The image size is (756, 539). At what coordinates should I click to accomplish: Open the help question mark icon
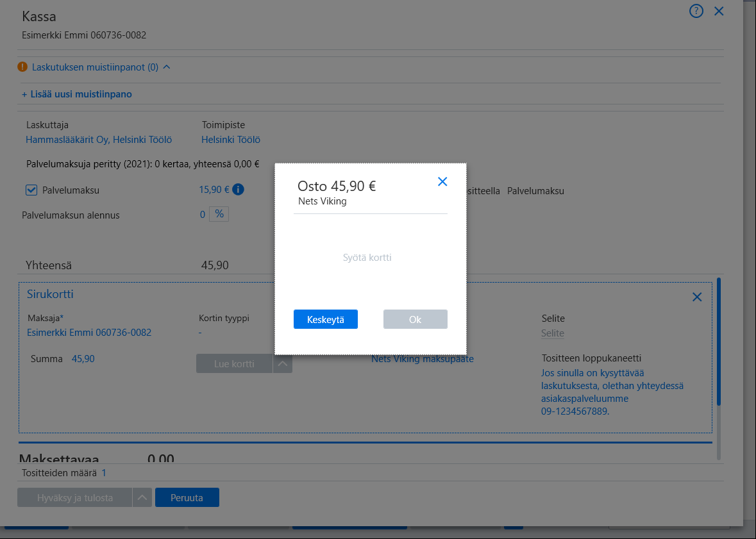(696, 11)
